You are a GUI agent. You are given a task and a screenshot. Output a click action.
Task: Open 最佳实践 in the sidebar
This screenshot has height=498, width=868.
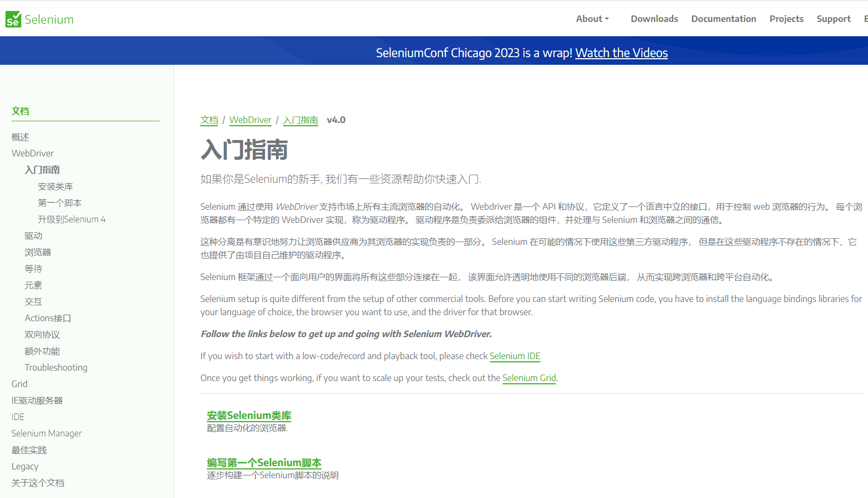[x=29, y=450]
